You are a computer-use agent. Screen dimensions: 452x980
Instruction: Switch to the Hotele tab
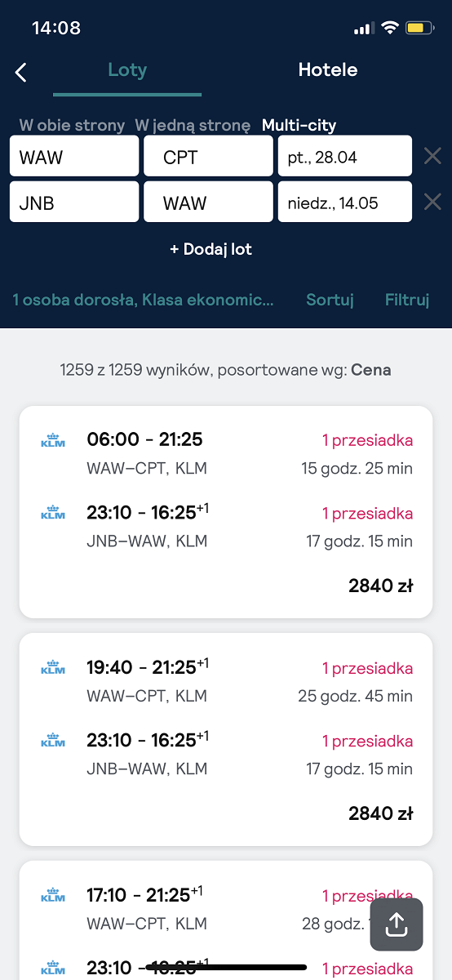(x=328, y=70)
